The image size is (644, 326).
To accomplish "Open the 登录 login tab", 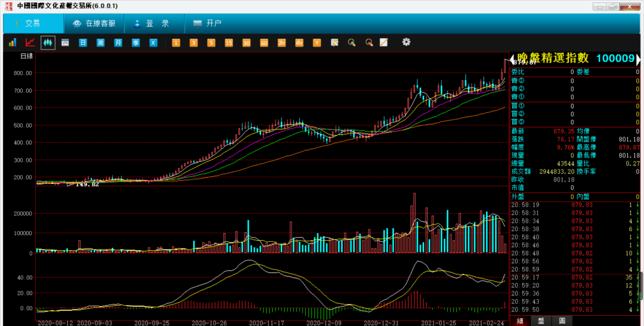I will [x=154, y=23].
